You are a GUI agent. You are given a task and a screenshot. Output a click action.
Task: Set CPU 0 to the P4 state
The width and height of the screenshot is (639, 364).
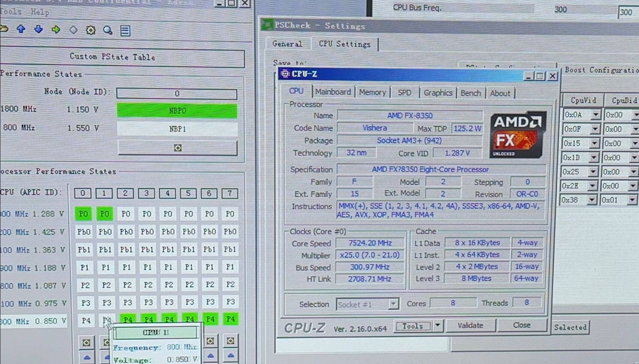click(x=86, y=321)
